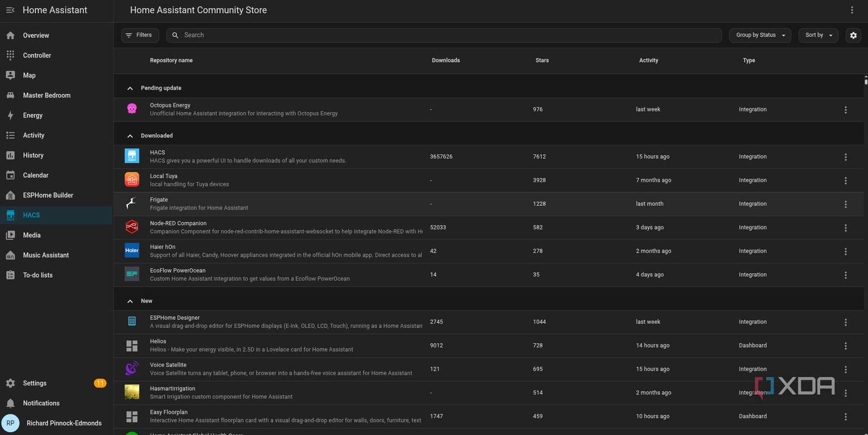Screen dimensions: 868x435
Task: Click the Calendar sidebar icon
Action: point(11,175)
